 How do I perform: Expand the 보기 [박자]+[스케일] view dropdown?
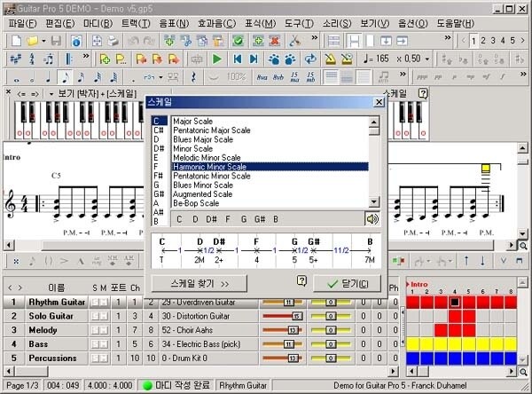click(51, 94)
